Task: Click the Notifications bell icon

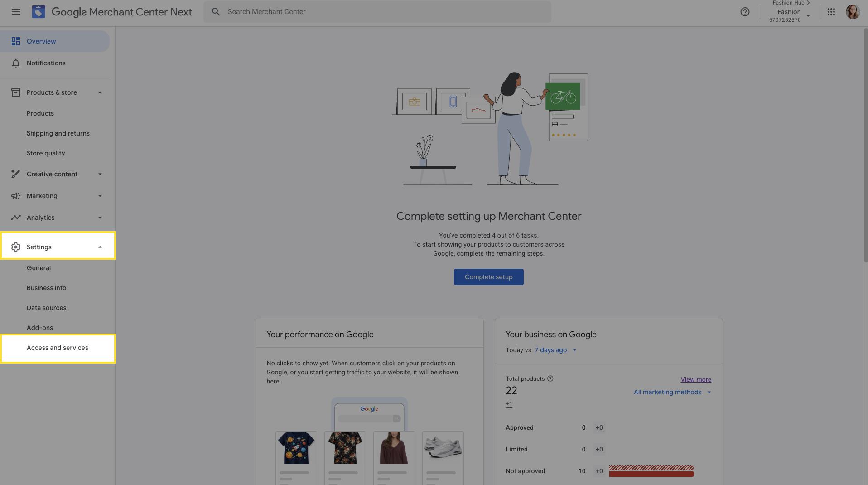Action: coord(16,63)
